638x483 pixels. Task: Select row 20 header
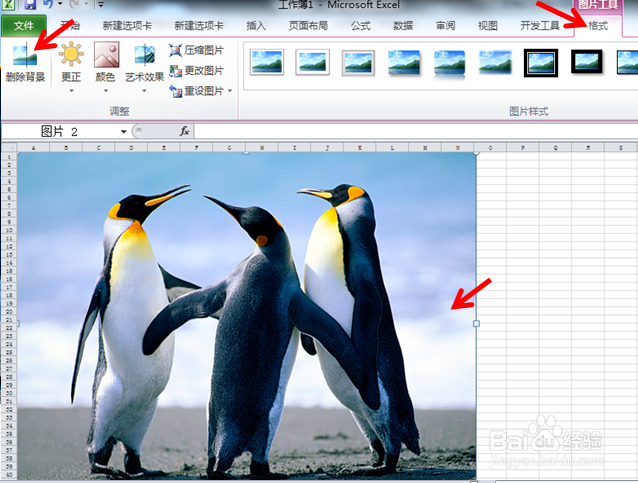point(9,312)
